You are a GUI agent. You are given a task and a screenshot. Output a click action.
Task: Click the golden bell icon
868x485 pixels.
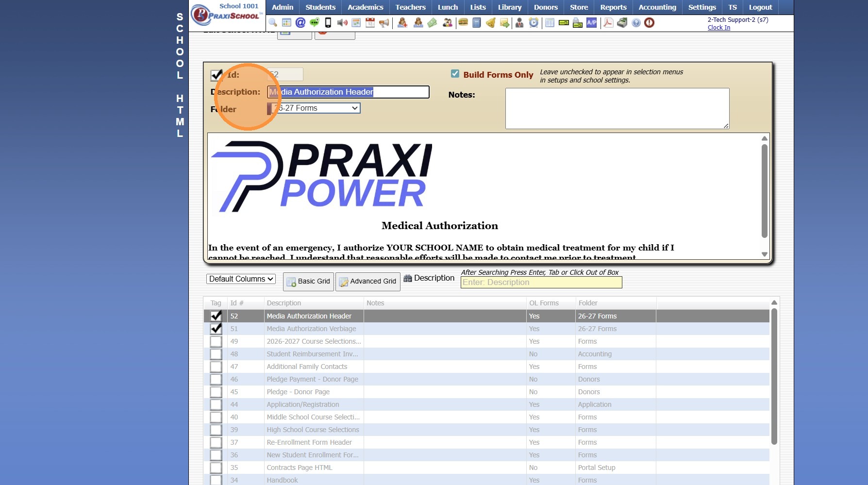491,23
